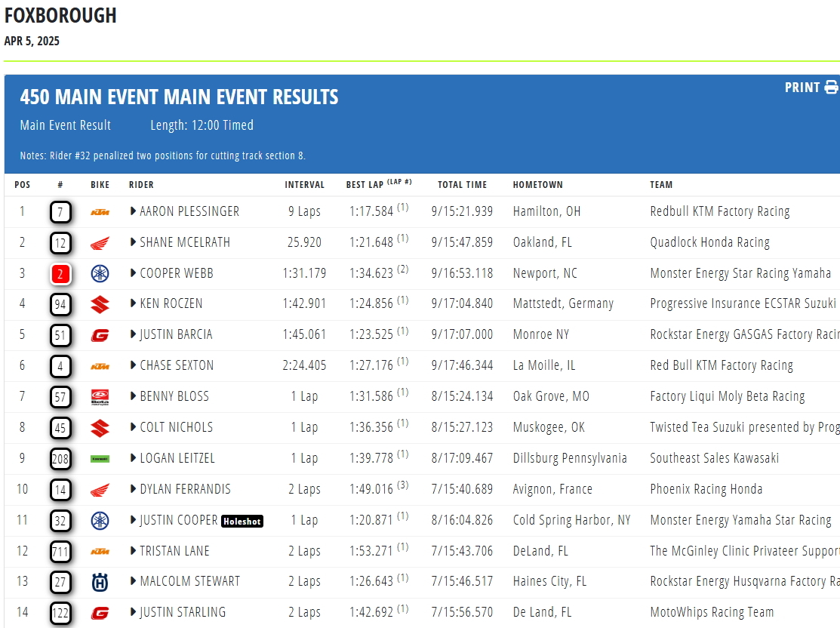Click Kawasaki logo beside Logan Leitzel
840x628 pixels.
(x=100, y=459)
